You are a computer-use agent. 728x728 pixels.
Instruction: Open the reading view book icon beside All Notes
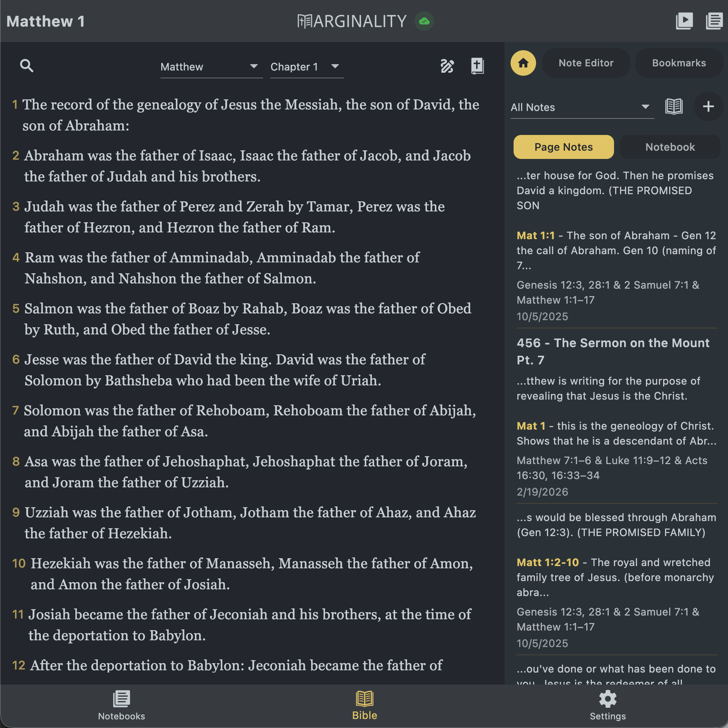674,106
